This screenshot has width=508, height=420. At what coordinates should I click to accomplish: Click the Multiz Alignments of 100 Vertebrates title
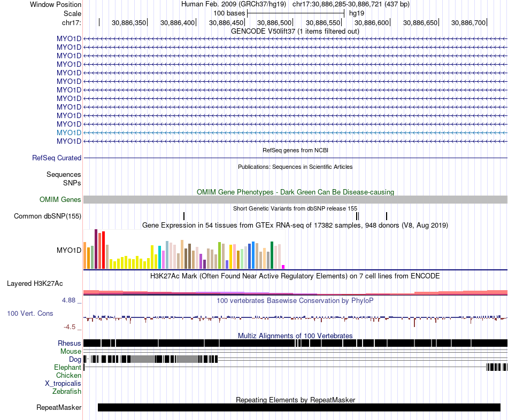(x=295, y=336)
